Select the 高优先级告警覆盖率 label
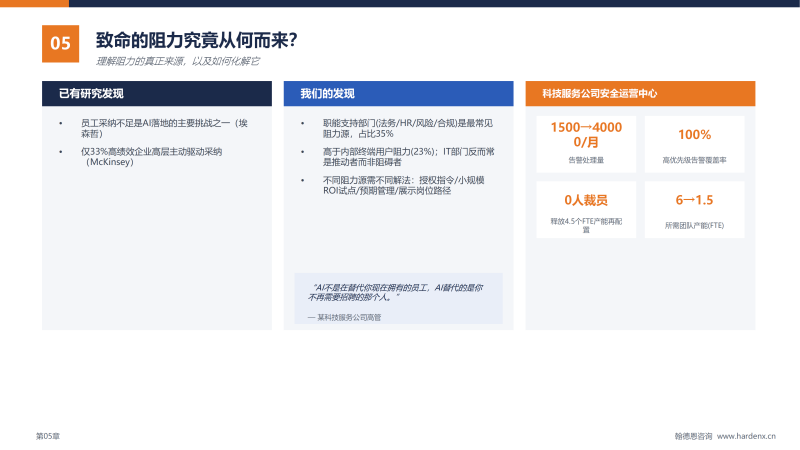Image resolution: width=800 pixels, height=450 pixels. pos(694,160)
